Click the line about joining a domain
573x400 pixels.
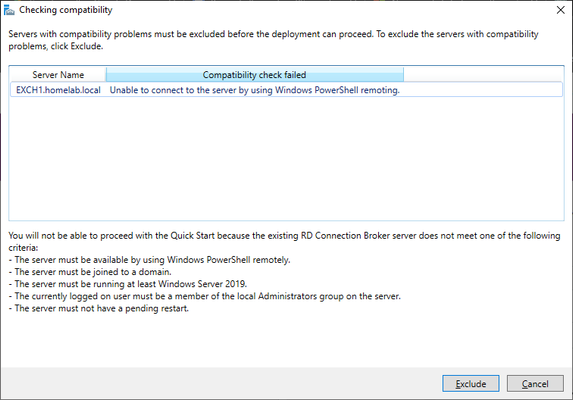tap(90, 272)
